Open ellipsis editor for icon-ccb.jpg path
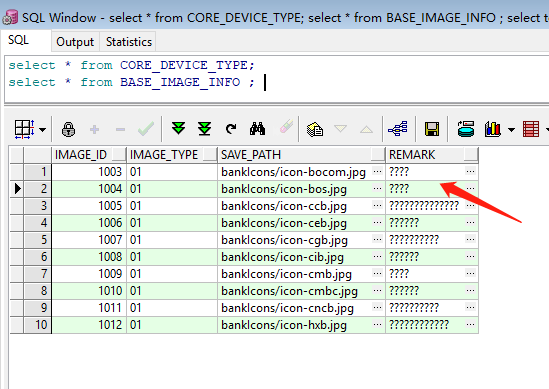The width and height of the screenshot is (549, 389). (x=377, y=206)
